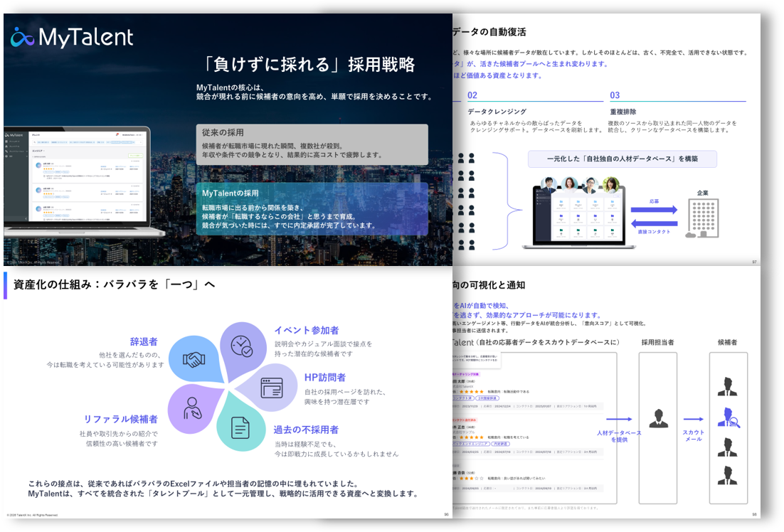Screen dimensions: 784x532
Task: Click the highlighted blue candidate with magnifier icon
Action: click(x=728, y=417)
